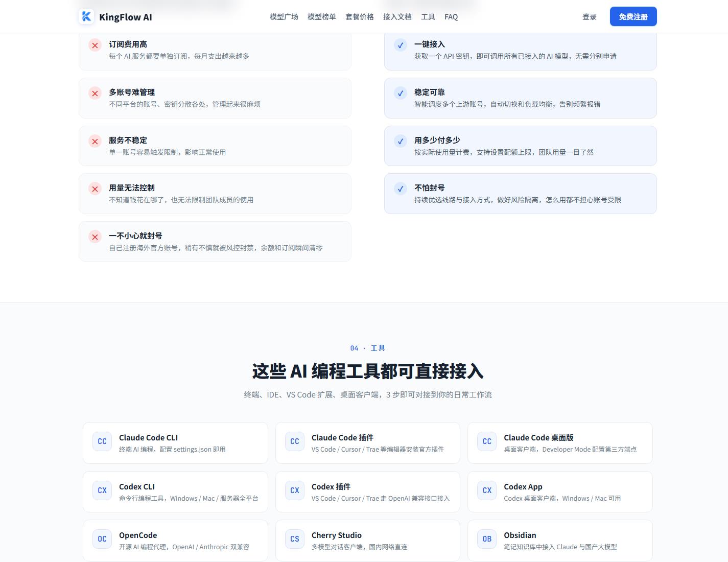Click the red X icon beside 订阅费用高
Screen dimensions: 728x562
[x=95, y=45]
